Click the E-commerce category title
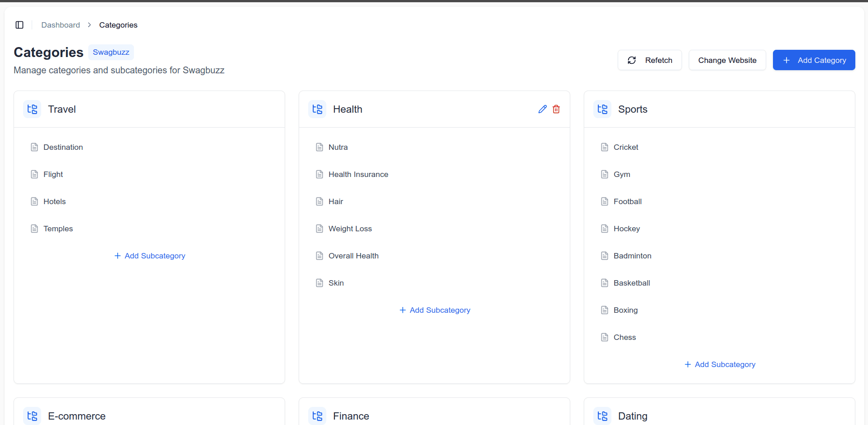Viewport: 868px width, 425px height. [77, 416]
